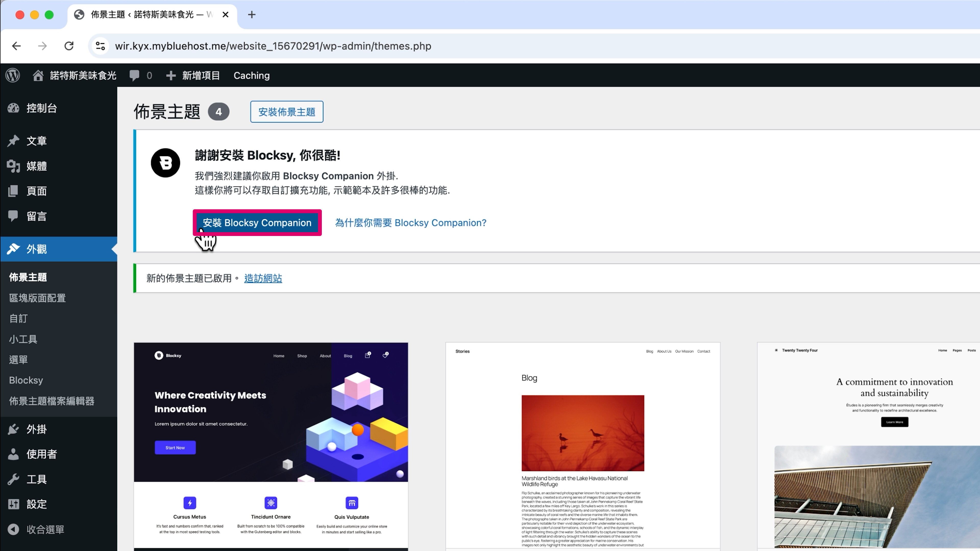The height and width of the screenshot is (551, 980).
Task: Click 新增項目 in admin bar
Action: (201, 75)
